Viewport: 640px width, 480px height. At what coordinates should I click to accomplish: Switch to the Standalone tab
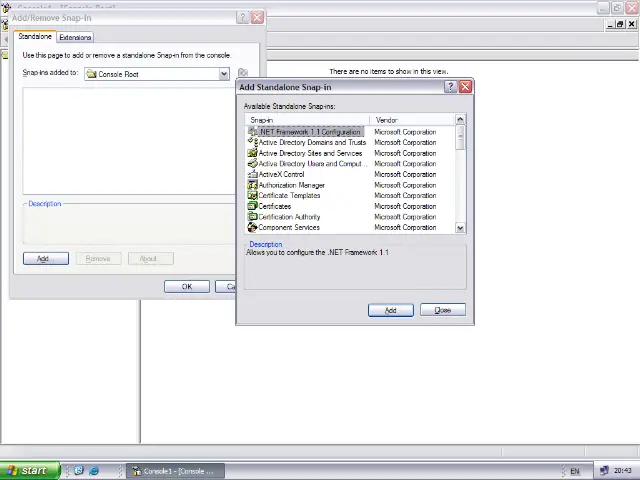coord(35,36)
